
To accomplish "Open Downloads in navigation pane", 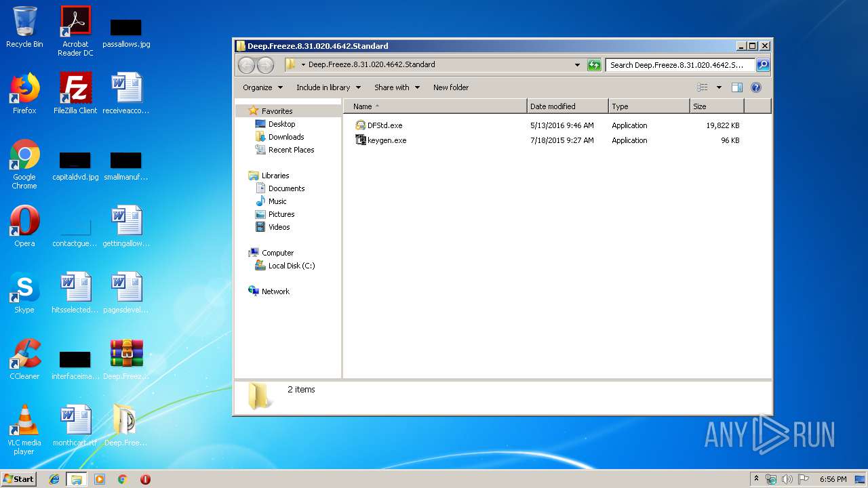I will coord(285,137).
